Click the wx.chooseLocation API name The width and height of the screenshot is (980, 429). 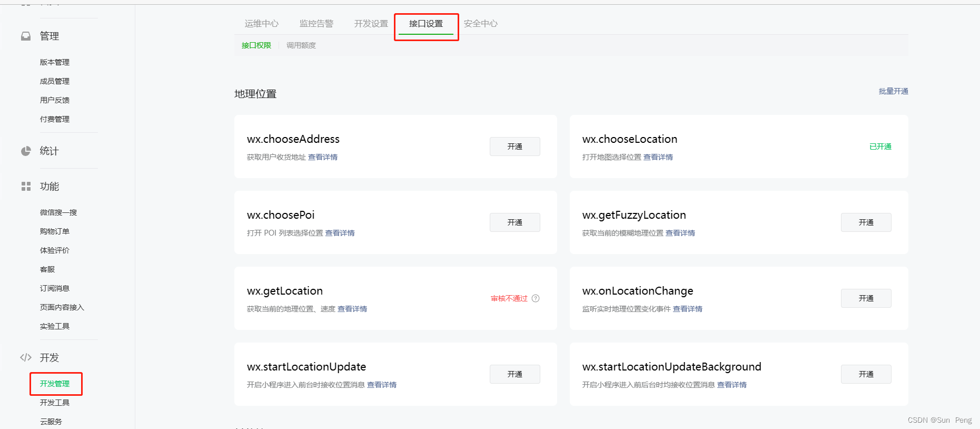point(630,139)
